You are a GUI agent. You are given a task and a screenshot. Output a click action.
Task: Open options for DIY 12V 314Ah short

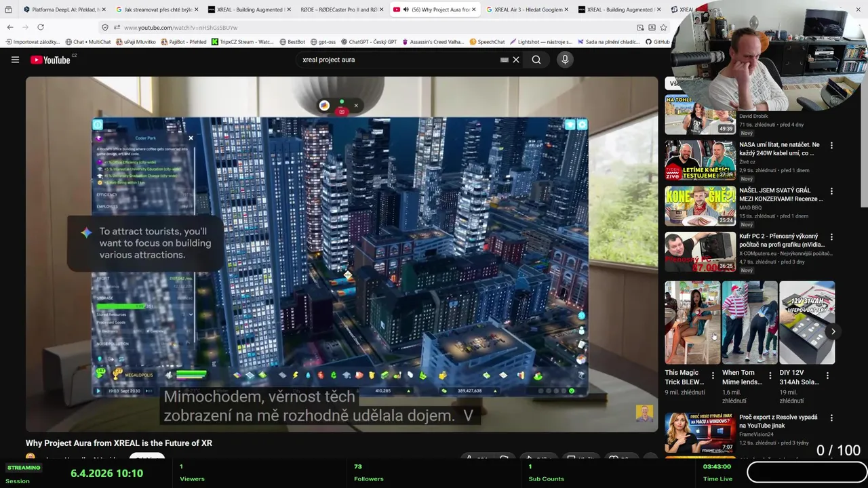pyautogui.click(x=828, y=375)
